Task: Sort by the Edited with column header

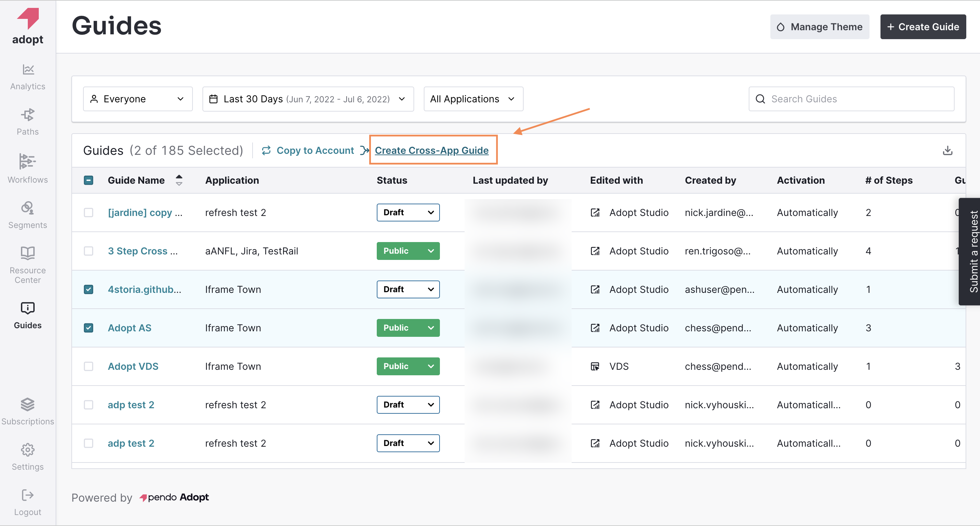Action: pos(616,180)
